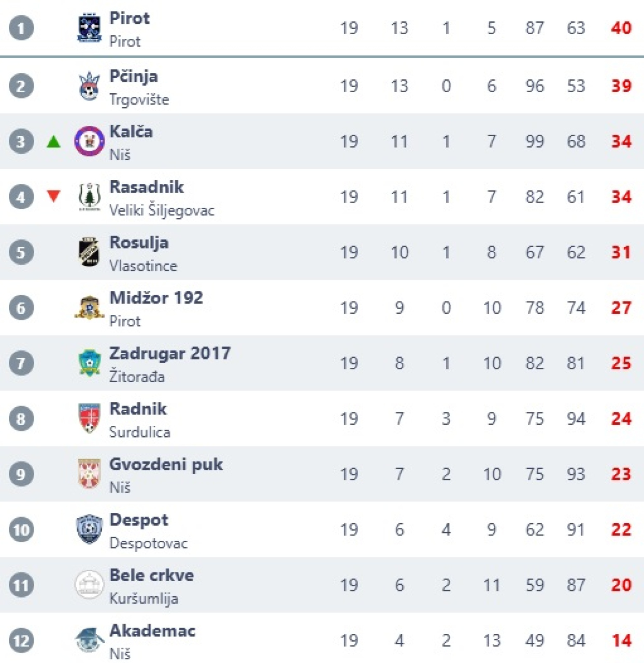Click the Rasadnik pine tree crest
Image resolution: width=644 pixels, height=663 pixels.
89,197
